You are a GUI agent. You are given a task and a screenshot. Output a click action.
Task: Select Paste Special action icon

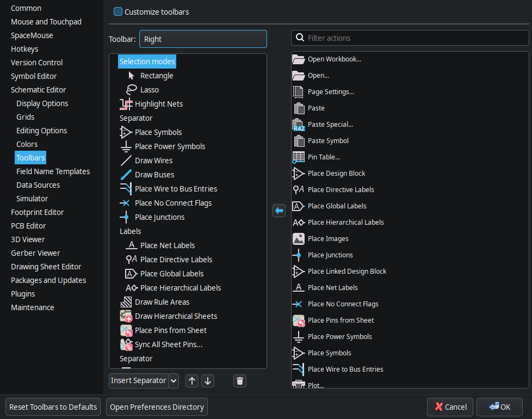[x=299, y=125]
